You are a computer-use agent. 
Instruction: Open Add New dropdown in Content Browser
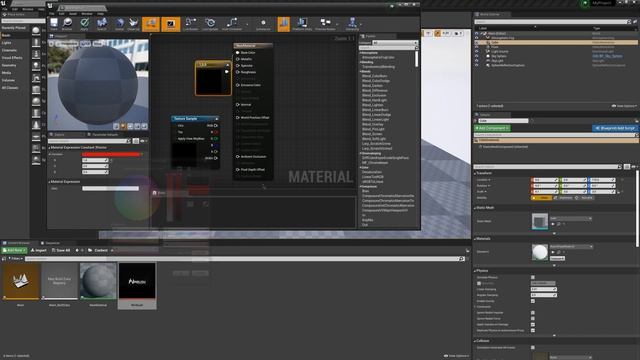pos(14,250)
